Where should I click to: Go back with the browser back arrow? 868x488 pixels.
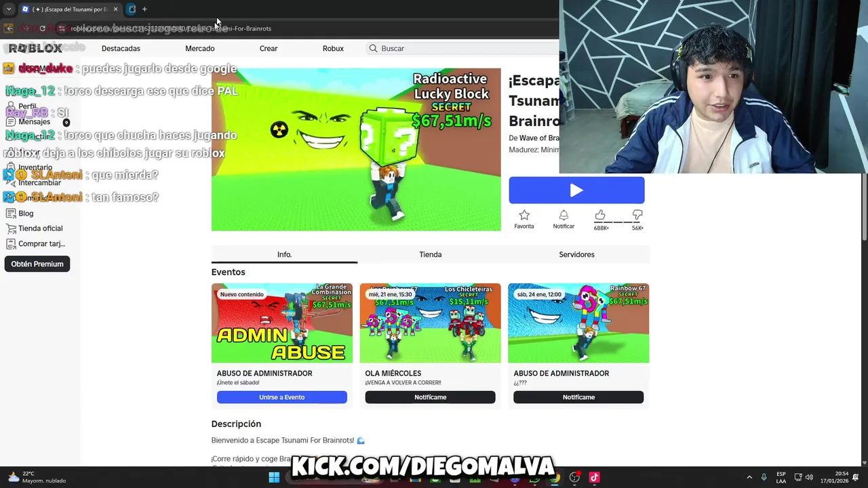[x=8, y=28]
